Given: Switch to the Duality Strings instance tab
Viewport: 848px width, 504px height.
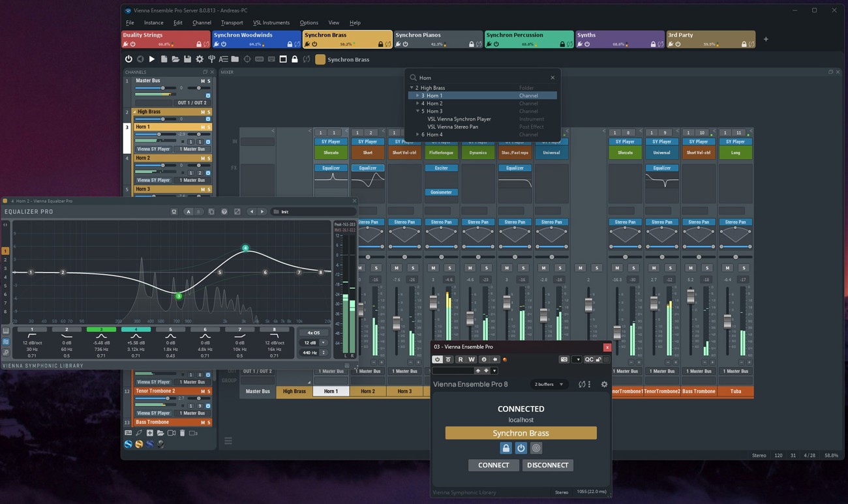Looking at the screenshot, I should click(x=166, y=39).
